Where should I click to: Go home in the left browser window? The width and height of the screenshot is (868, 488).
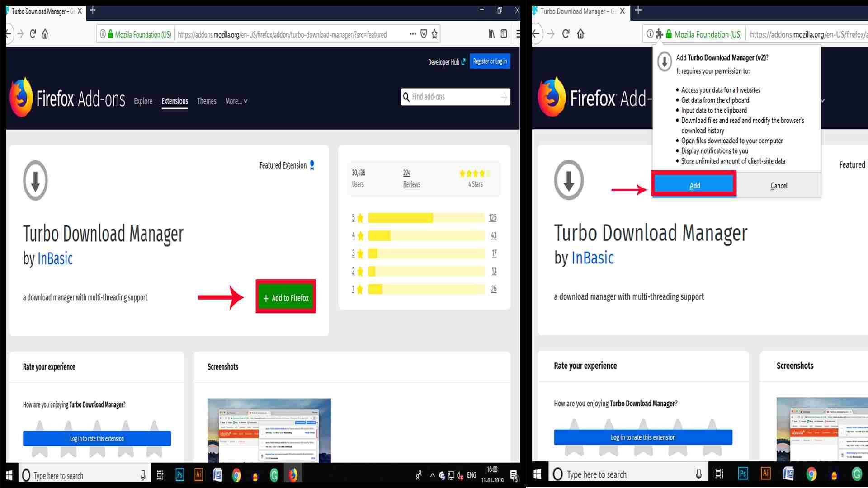(45, 34)
